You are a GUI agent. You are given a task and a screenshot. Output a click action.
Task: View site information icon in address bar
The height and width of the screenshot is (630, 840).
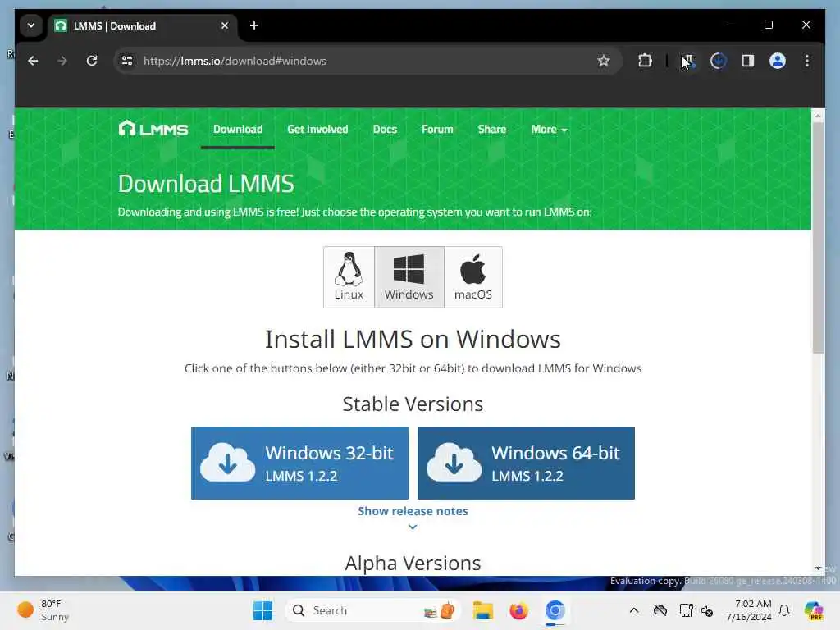tap(127, 61)
